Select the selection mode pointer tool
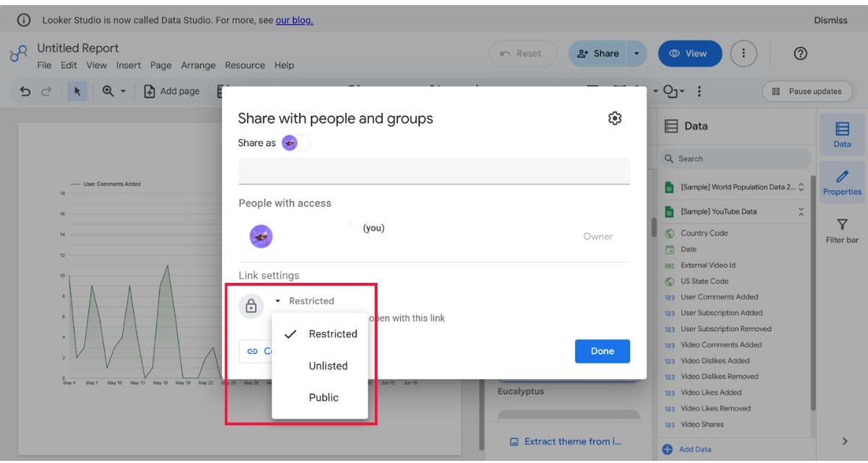The image size is (868, 463). pos(78,91)
